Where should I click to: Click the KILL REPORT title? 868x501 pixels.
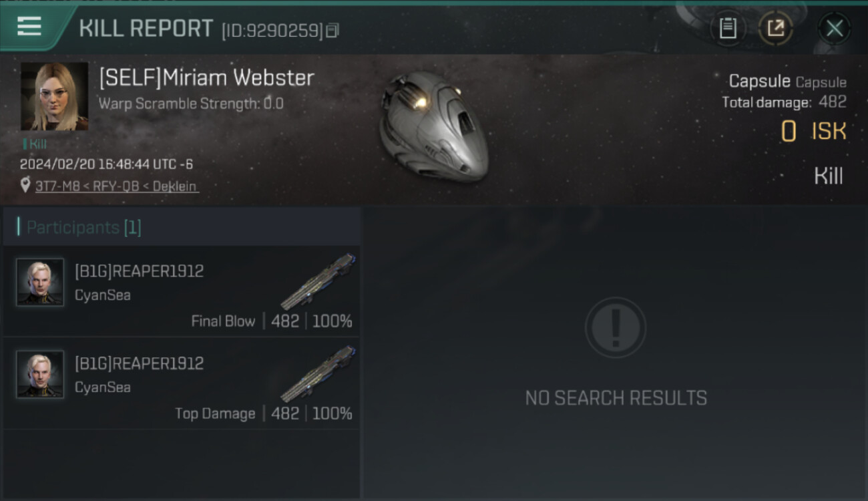pos(146,29)
